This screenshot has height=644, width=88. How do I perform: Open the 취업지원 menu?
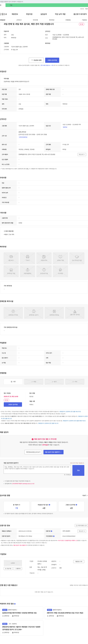tap(29, 14)
